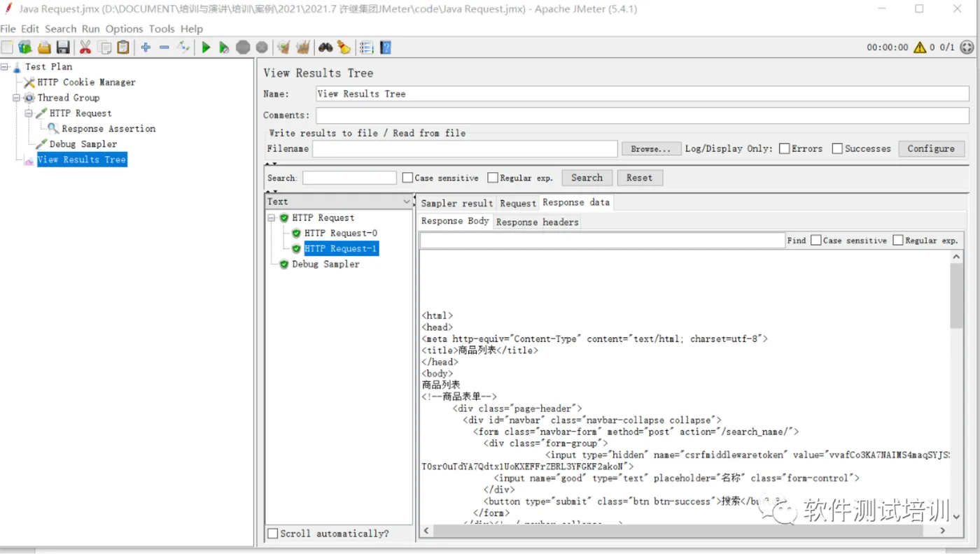
Task: Click the Paste clipboard icon
Action: click(123, 48)
